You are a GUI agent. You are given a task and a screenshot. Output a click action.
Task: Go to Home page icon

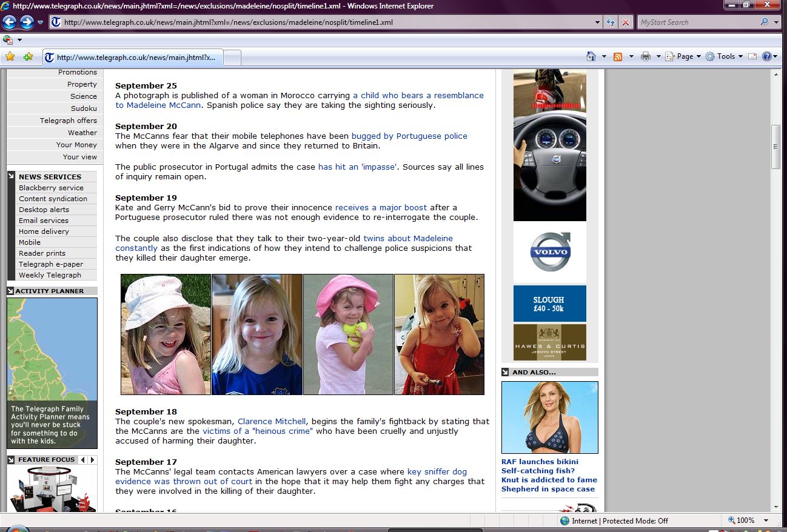tap(591, 56)
